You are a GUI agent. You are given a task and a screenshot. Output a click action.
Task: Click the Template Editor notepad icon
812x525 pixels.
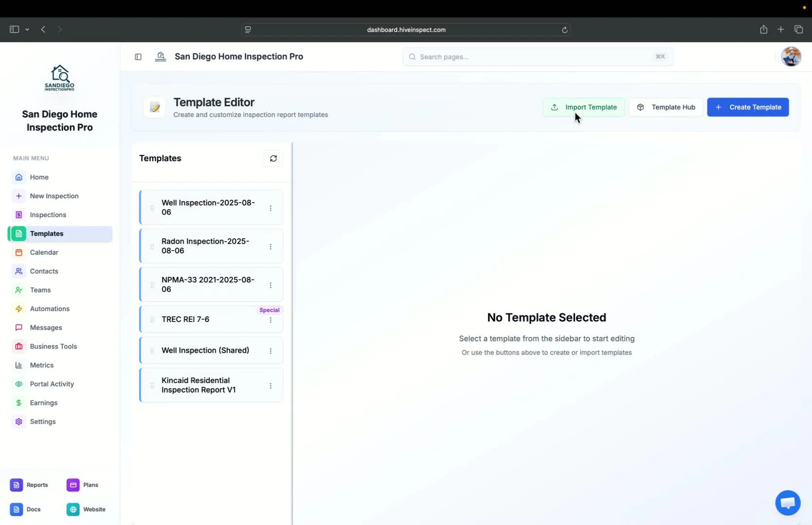(155, 107)
